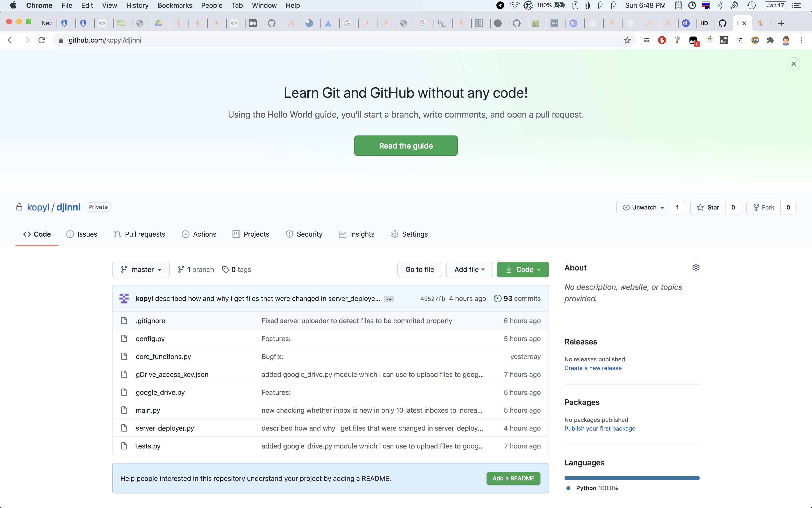Click the watchers count 1

[677, 207]
